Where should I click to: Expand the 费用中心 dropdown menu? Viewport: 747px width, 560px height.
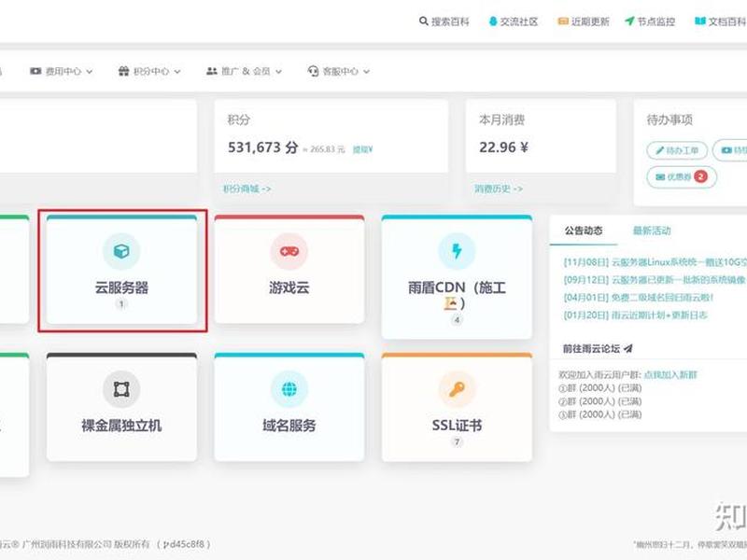(x=62, y=72)
